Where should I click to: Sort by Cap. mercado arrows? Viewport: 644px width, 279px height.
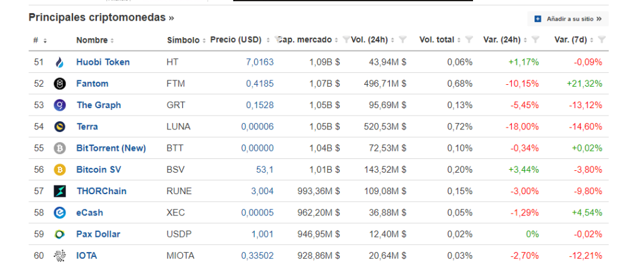point(336,40)
